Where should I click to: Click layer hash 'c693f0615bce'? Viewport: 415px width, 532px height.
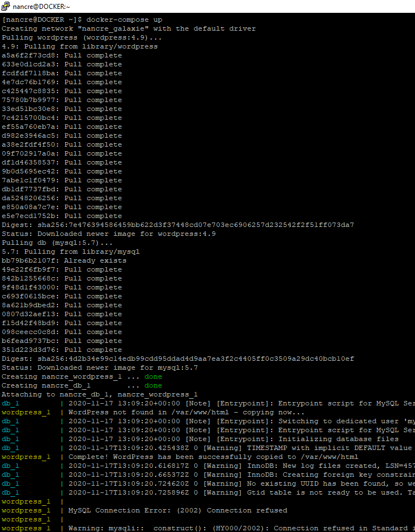point(28,296)
